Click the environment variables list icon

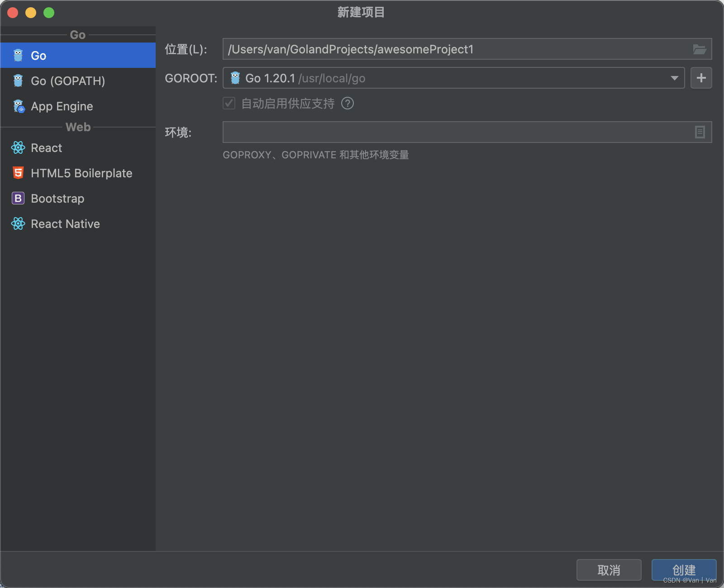(x=700, y=132)
